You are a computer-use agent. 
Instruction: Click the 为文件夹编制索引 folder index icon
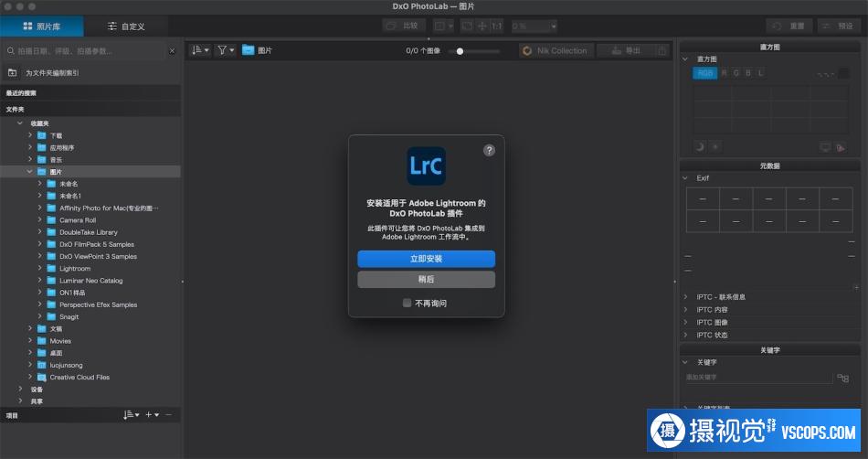[x=12, y=72]
